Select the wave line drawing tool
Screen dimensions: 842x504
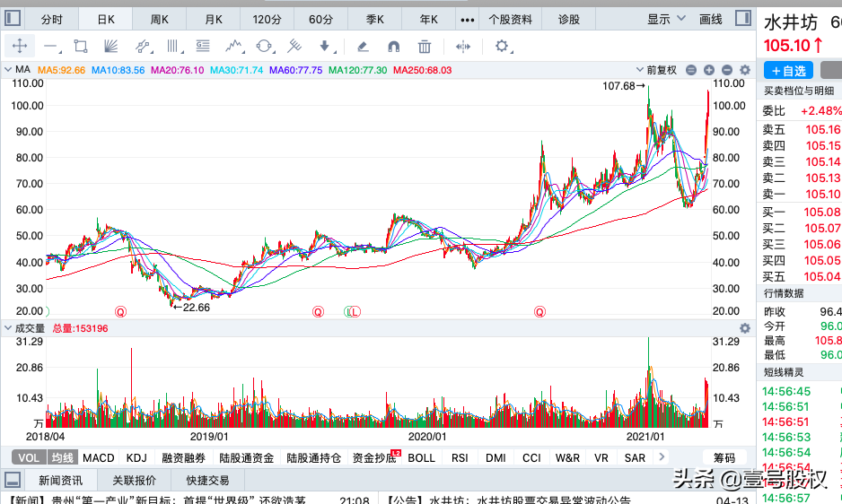[233, 46]
